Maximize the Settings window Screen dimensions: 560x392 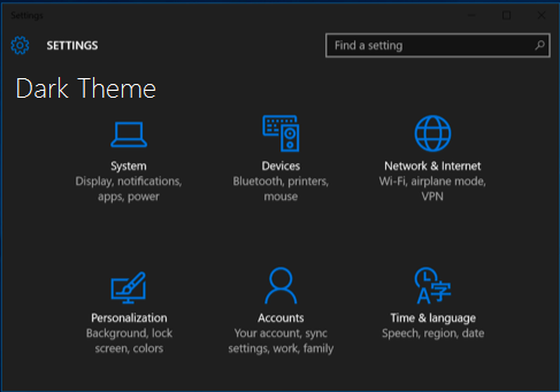506,15
